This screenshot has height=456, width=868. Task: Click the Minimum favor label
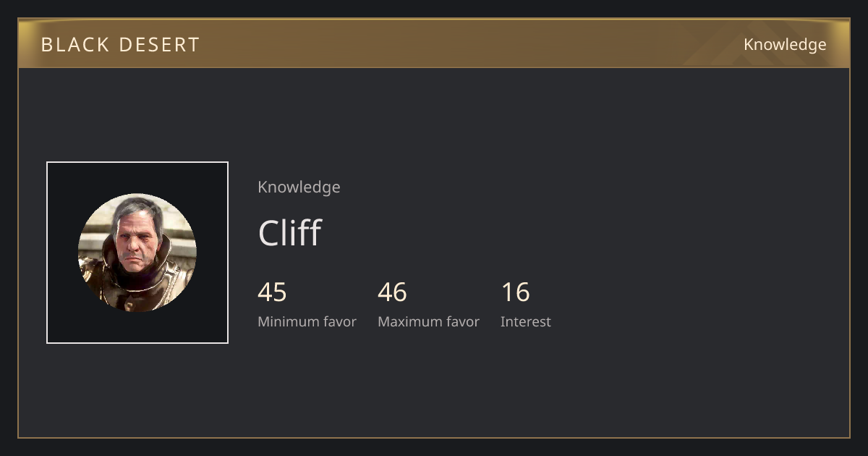click(307, 321)
